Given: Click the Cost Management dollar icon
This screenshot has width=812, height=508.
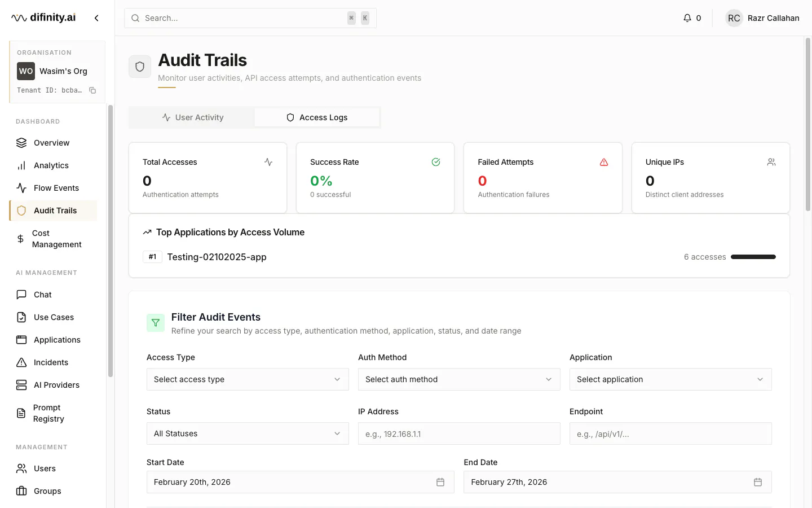Looking at the screenshot, I should pyautogui.click(x=20, y=239).
